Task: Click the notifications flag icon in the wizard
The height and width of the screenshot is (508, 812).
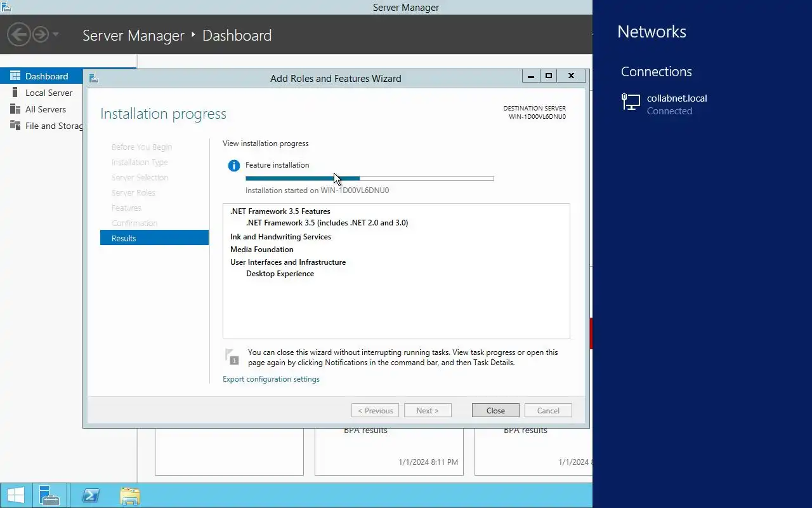Action: (232, 356)
